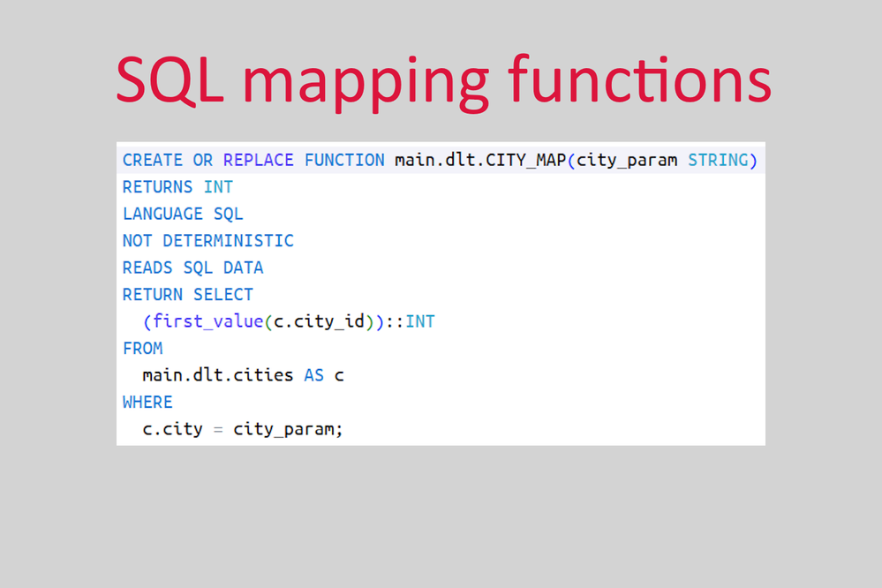The height and width of the screenshot is (588, 882).
Task: Click the NOT DETERMINISTIC line
Action: click(207, 241)
